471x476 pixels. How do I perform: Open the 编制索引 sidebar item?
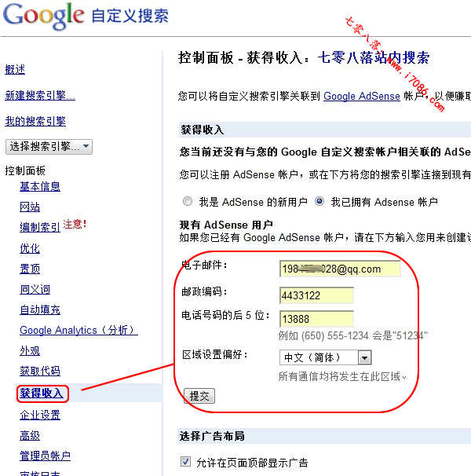point(40,228)
